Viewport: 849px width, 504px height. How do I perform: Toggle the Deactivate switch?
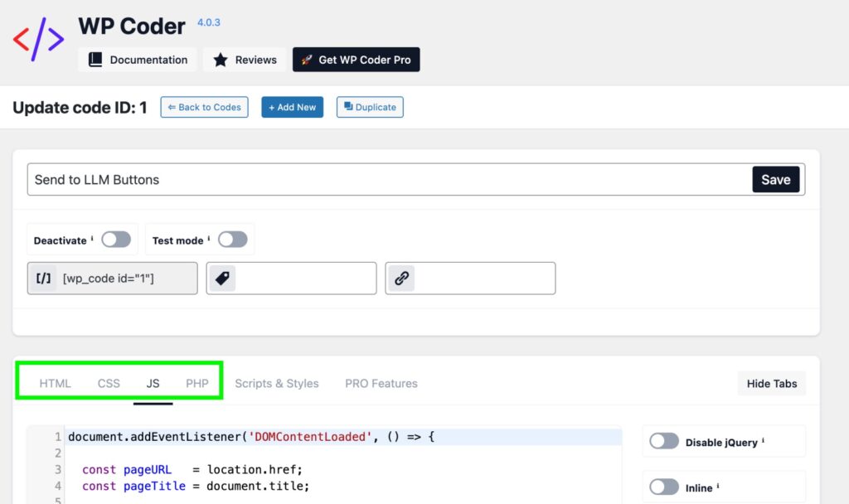[116, 240]
